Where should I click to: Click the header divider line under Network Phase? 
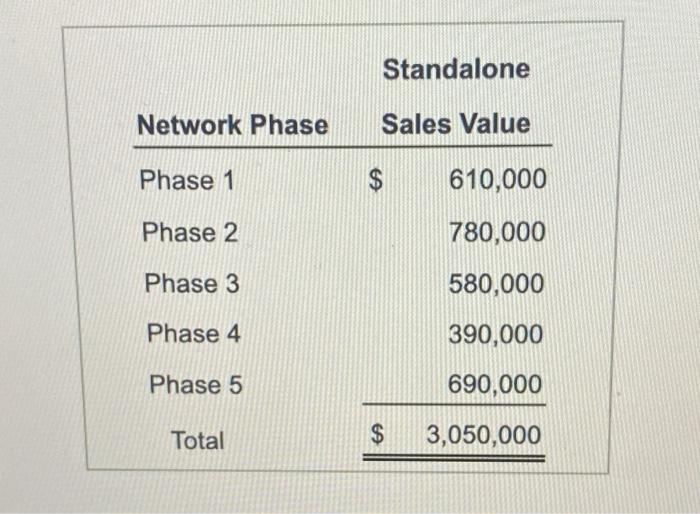pyautogui.click(x=342, y=146)
